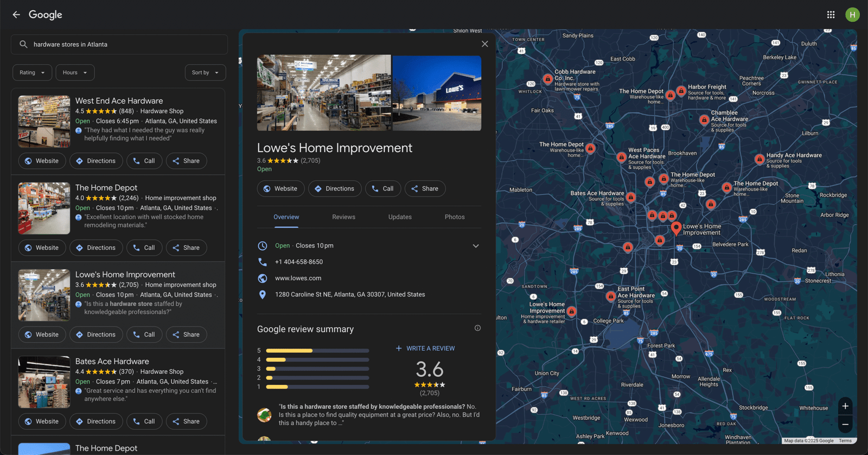
Task: Get Directions to West End Ace Hardware
Action: 96,161
